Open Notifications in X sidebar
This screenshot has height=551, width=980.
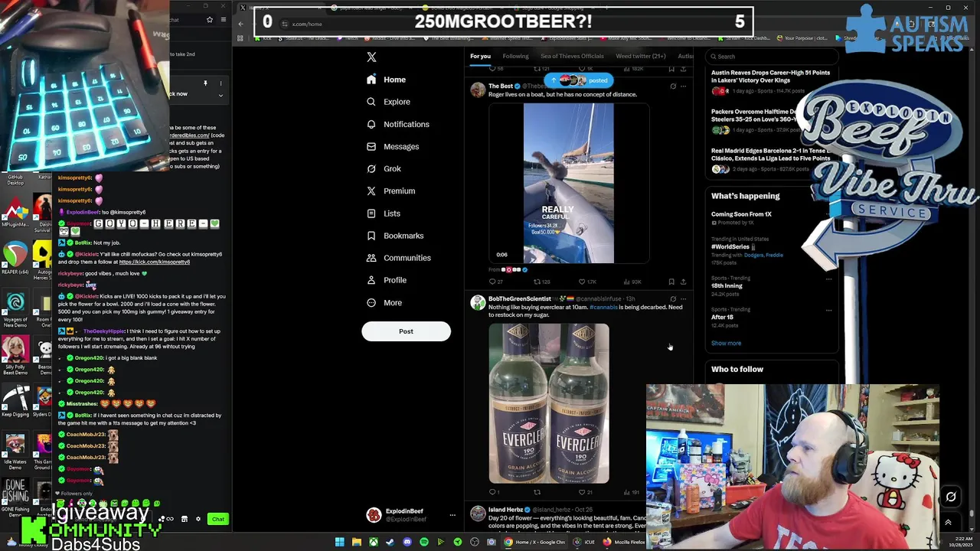pos(397,124)
